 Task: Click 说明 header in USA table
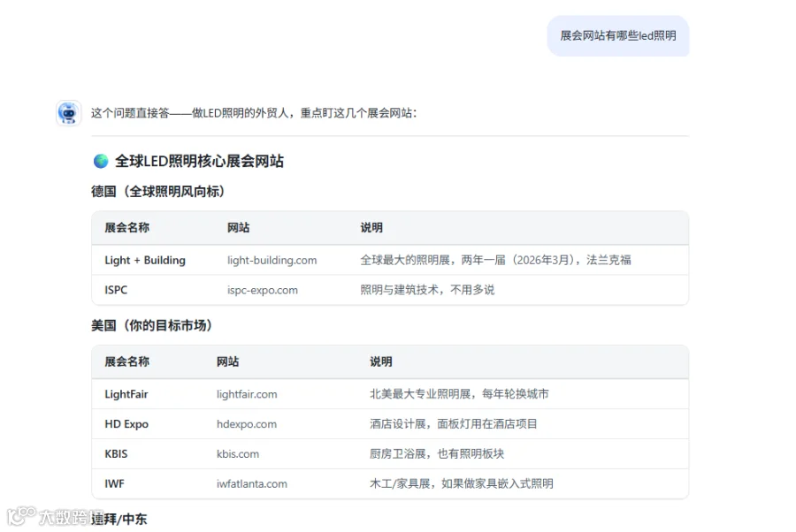coord(380,361)
